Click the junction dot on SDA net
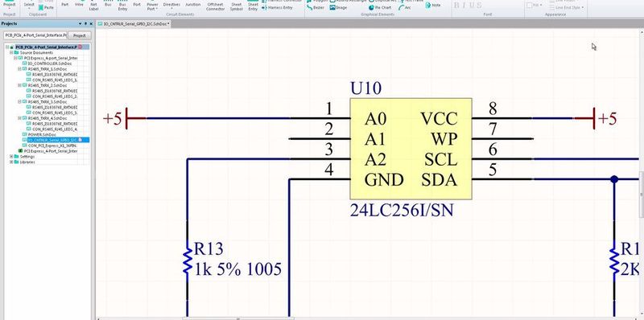Screen dimensions: 644x320 (x=614, y=179)
